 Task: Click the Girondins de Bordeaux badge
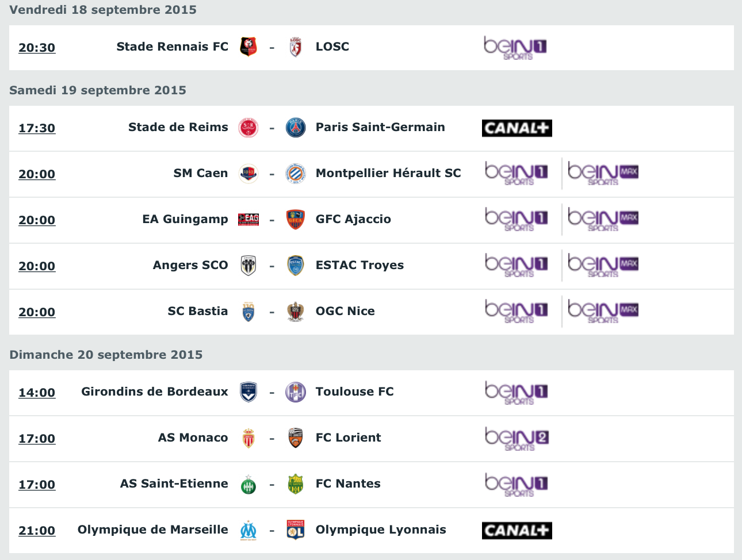click(x=247, y=392)
